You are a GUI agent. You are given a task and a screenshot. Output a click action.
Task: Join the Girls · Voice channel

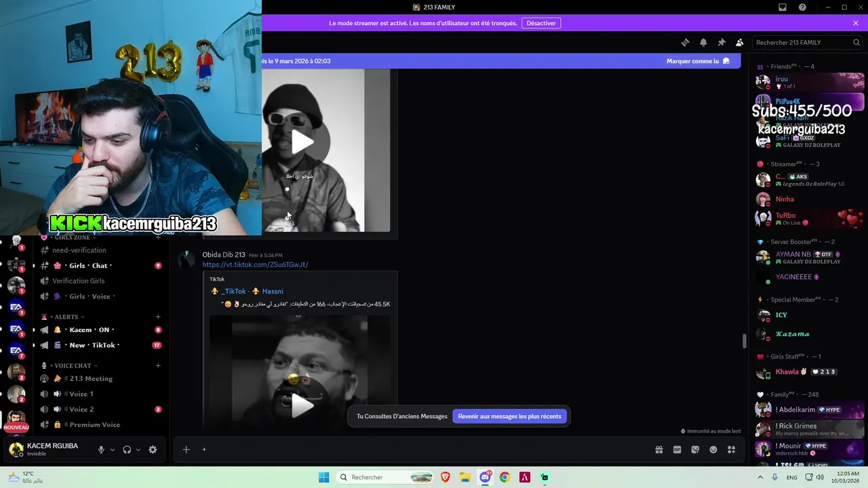tap(100, 296)
